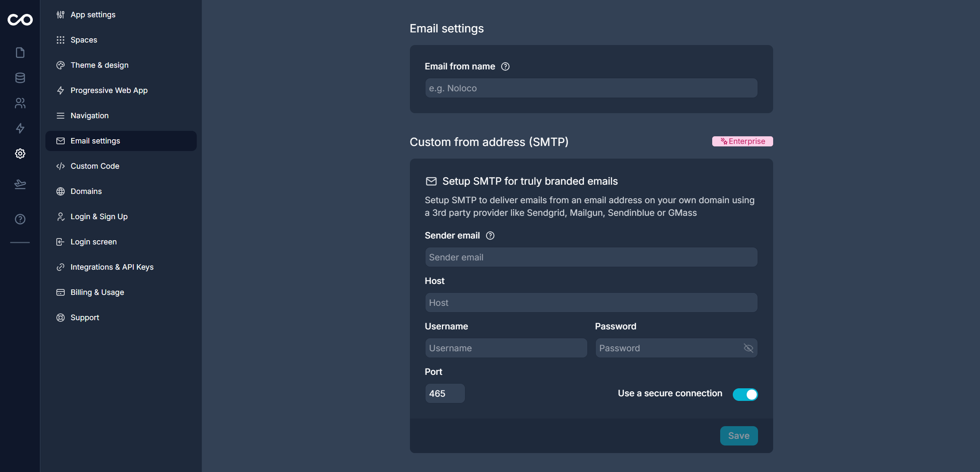Open the users icon in the left rail
The height and width of the screenshot is (472, 980).
tap(20, 103)
